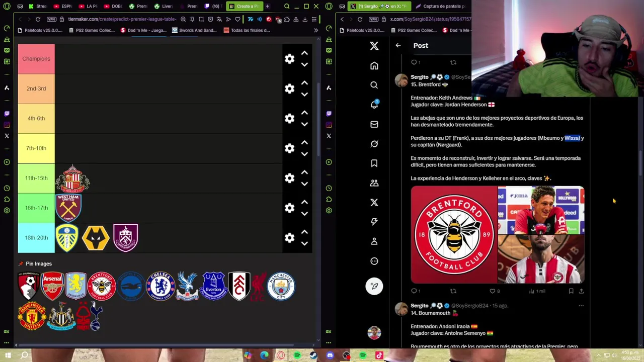Share the Brentford post

(581, 291)
